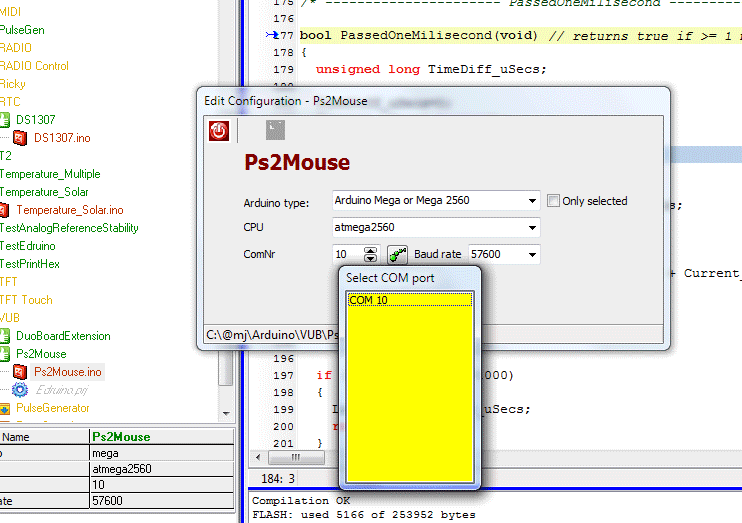
Task: Click the red power icon in Edit Configuration
Action: pyautogui.click(x=219, y=131)
